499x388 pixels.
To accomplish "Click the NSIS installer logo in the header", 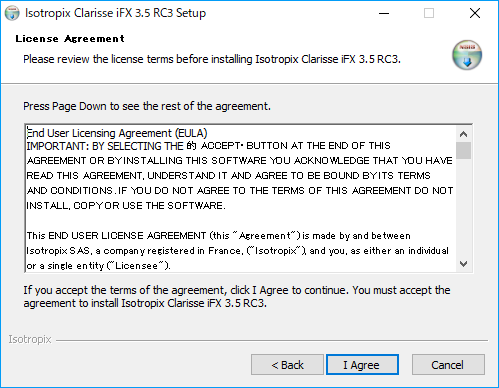I will click(x=467, y=55).
